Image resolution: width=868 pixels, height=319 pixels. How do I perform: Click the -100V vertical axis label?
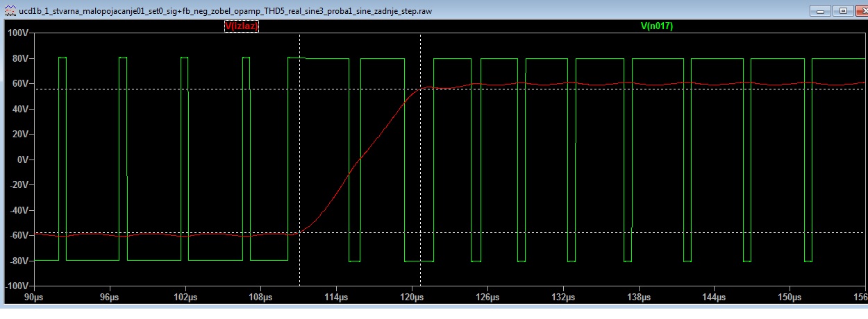tap(15, 286)
